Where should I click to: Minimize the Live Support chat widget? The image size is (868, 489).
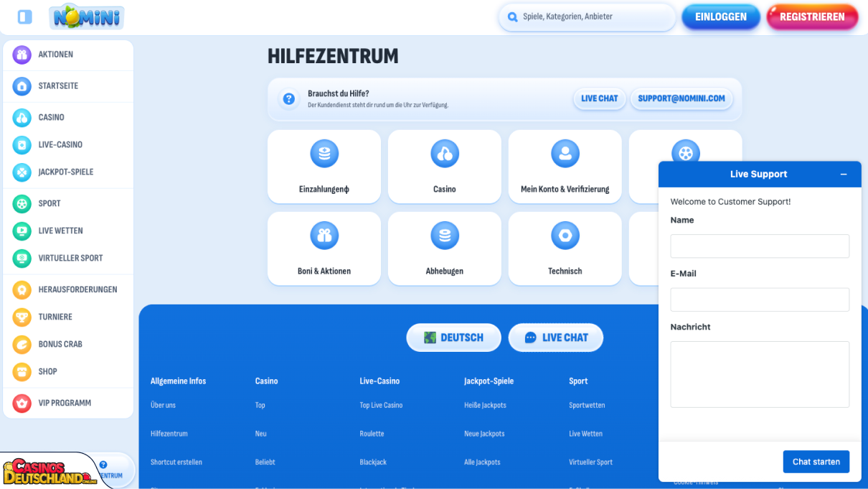point(844,174)
